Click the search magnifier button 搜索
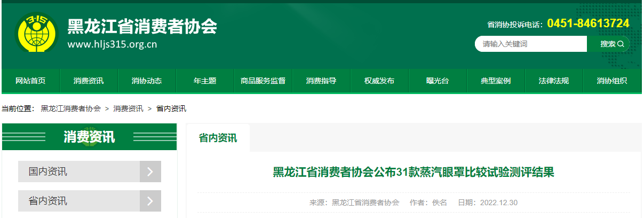This screenshot has height=218, width=644. click(608, 44)
